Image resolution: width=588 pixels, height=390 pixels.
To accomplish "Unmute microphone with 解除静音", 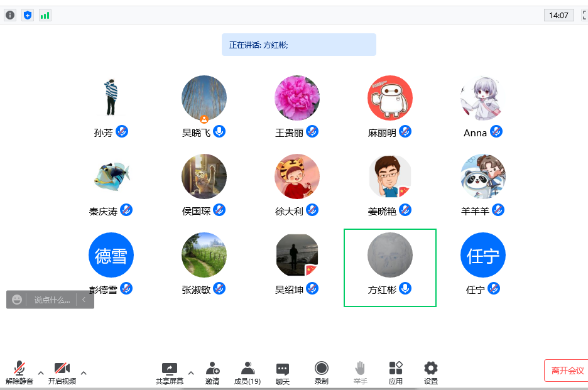I will click(19, 373).
